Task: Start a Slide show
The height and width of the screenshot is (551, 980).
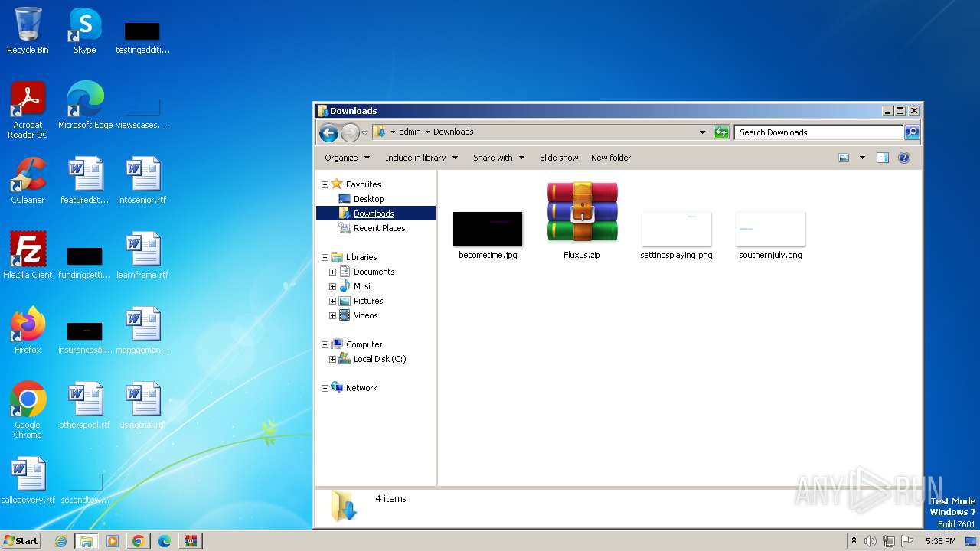Action: pos(559,158)
